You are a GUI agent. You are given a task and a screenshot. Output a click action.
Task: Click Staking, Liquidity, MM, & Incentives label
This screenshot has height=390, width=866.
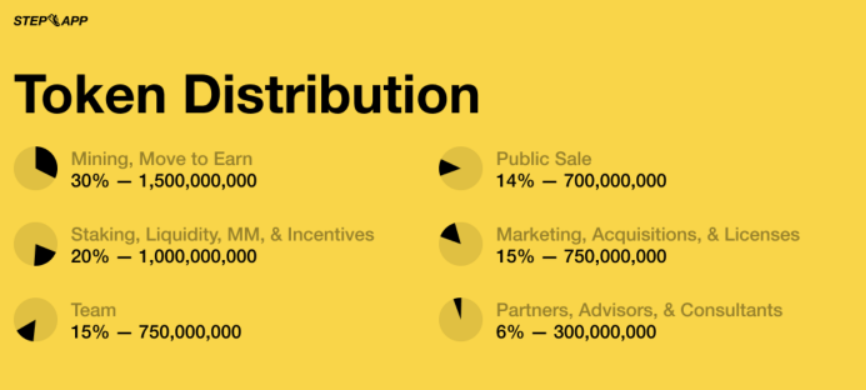point(223,235)
